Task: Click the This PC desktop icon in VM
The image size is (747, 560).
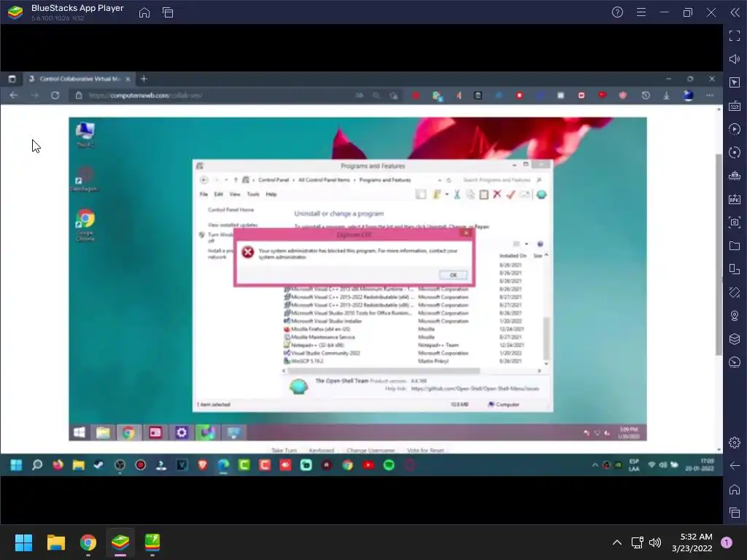Action: 85,135
